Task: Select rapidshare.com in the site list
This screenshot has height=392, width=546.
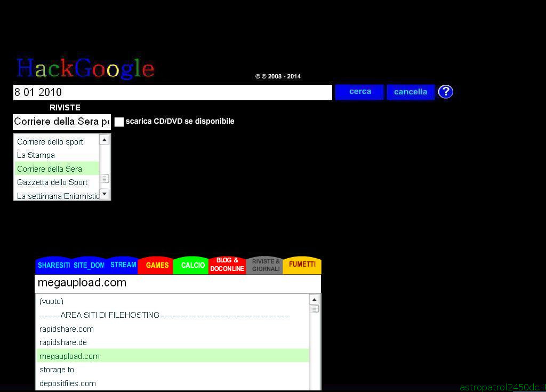Action: pyautogui.click(x=173, y=329)
